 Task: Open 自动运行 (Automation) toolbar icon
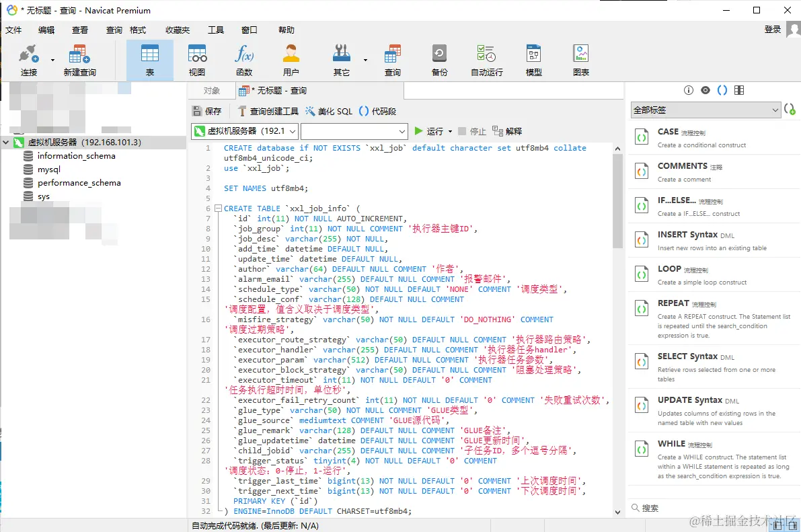pyautogui.click(x=487, y=61)
